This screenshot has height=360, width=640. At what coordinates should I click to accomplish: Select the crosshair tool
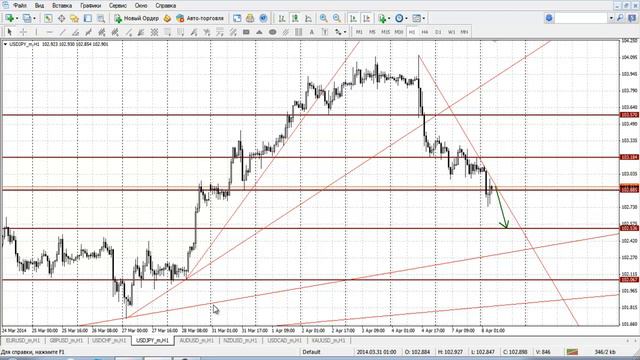point(23,32)
